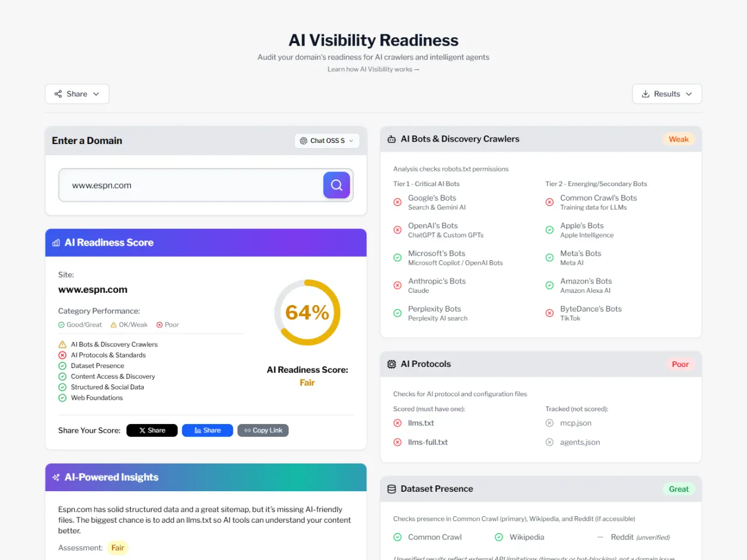Open Learn how AI Visibility works link

coord(373,69)
